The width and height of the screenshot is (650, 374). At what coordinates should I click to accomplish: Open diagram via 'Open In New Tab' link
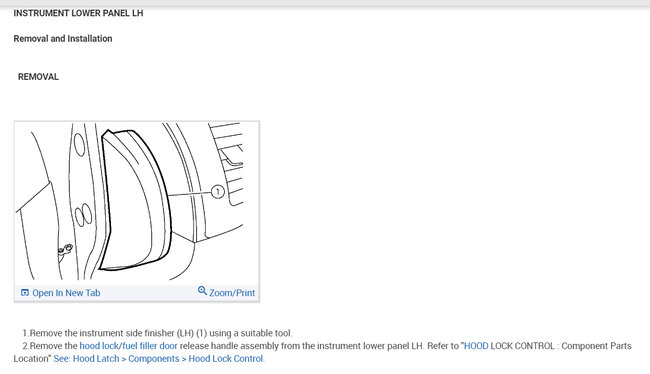66,293
